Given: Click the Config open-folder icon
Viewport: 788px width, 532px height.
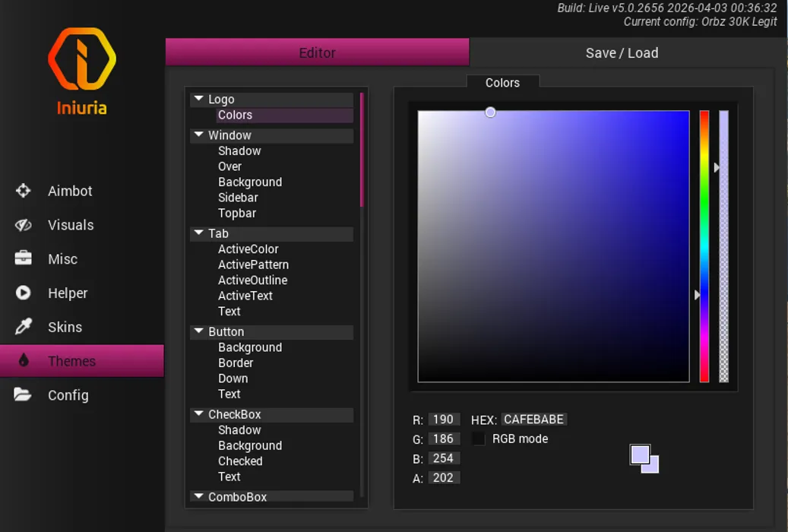Looking at the screenshot, I should click(x=23, y=394).
